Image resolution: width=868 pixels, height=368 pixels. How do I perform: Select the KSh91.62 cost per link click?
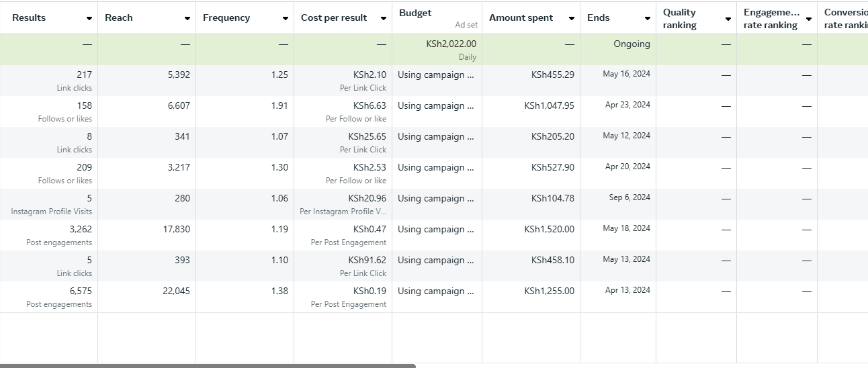pos(367,261)
